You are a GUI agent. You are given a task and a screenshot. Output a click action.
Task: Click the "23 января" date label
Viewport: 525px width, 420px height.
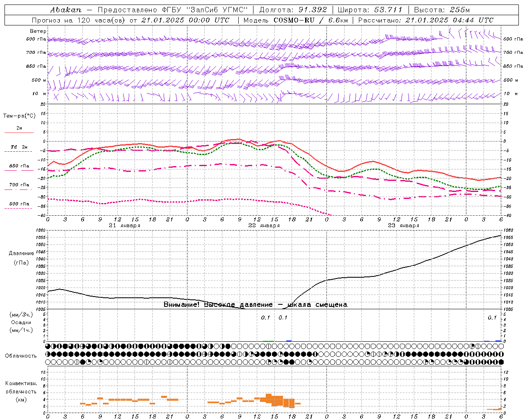[404, 226]
